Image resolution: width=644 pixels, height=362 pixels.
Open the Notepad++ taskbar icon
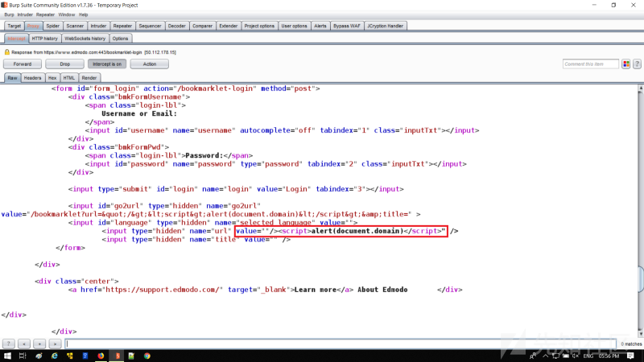click(x=131, y=356)
